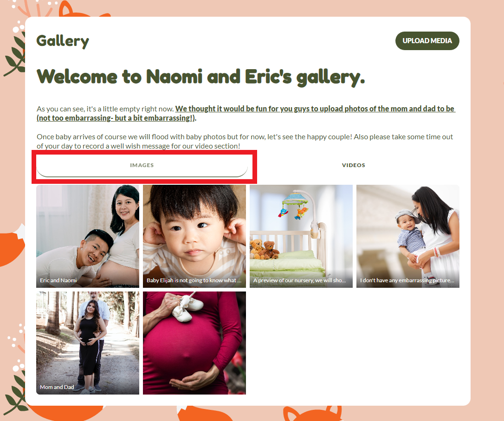View the Baby Elijah toddler photo
This screenshot has width=504, height=421.
194,236
